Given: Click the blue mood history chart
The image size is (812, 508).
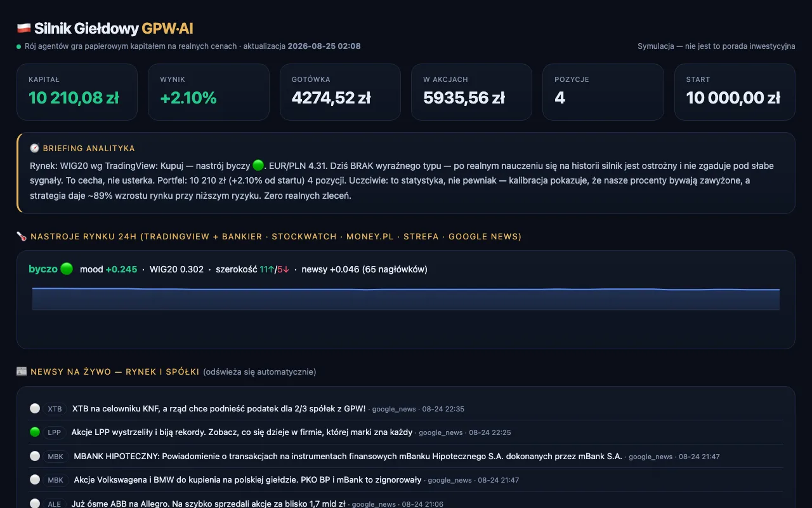Looking at the screenshot, I should pos(406,298).
